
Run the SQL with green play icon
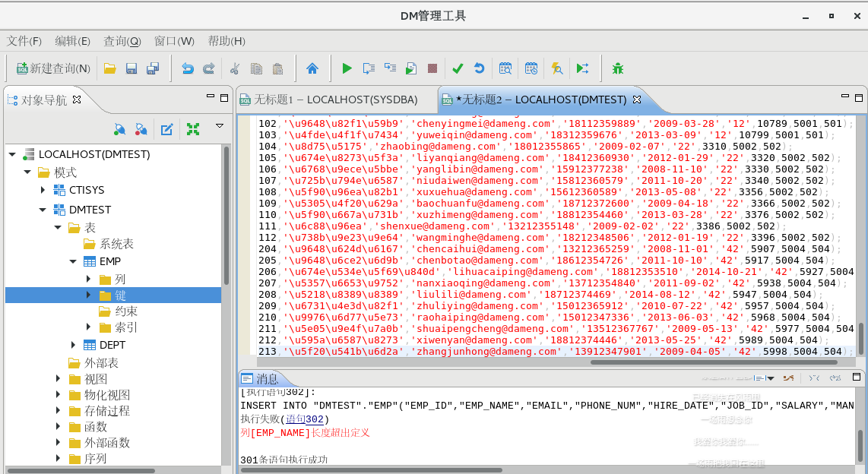[x=347, y=68]
